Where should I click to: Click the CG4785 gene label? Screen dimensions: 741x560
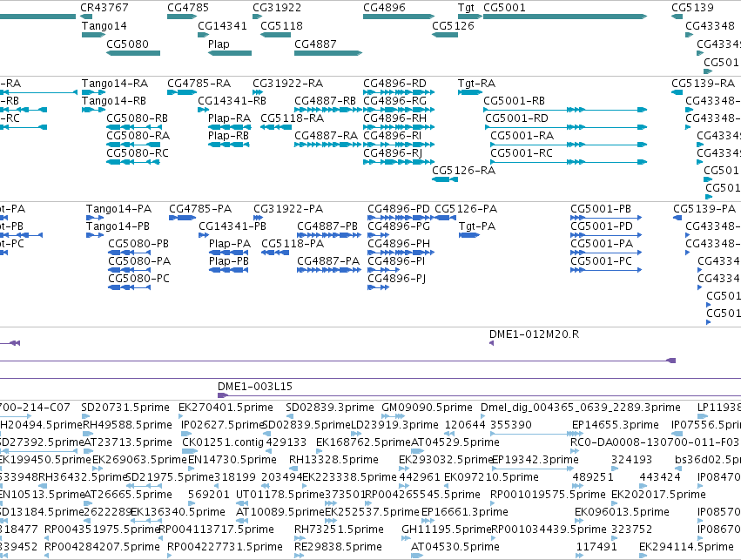coord(187,8)
